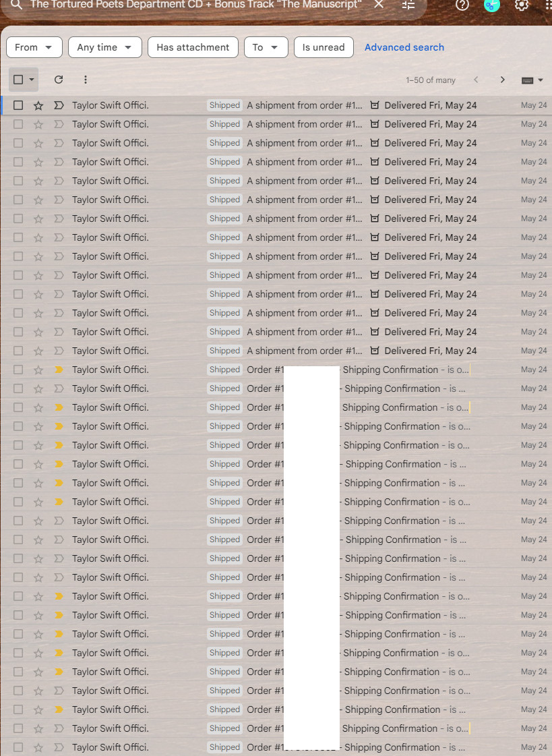Viewport: 552px width, 756px height.
Task: Expand the input tools dropdown arrow
Action: 541,80
